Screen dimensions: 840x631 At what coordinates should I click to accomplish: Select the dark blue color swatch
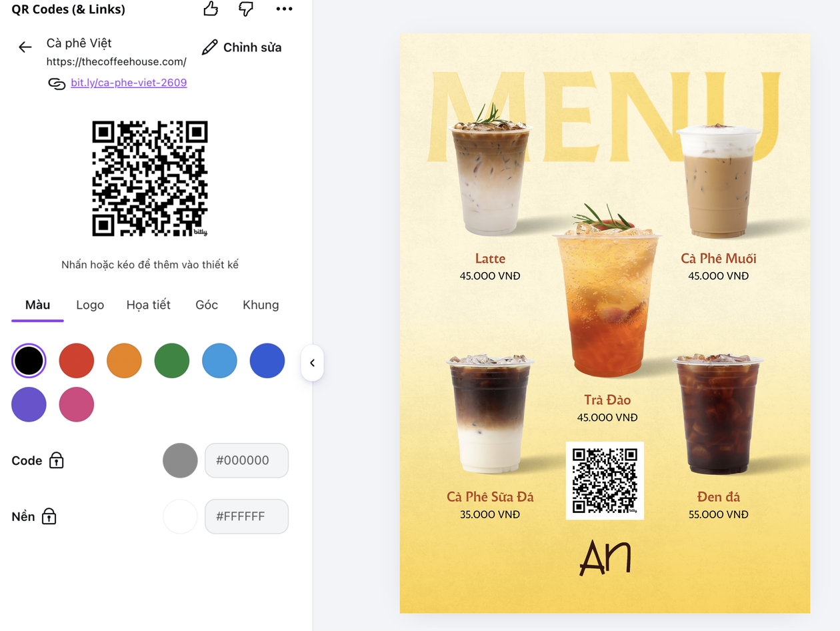[267, 361]
